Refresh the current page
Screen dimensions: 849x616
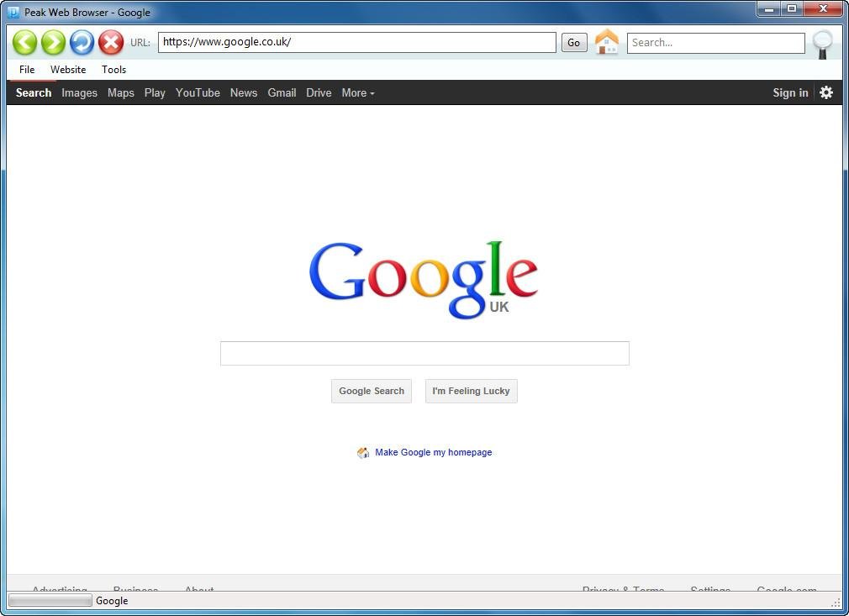point(81,42)
